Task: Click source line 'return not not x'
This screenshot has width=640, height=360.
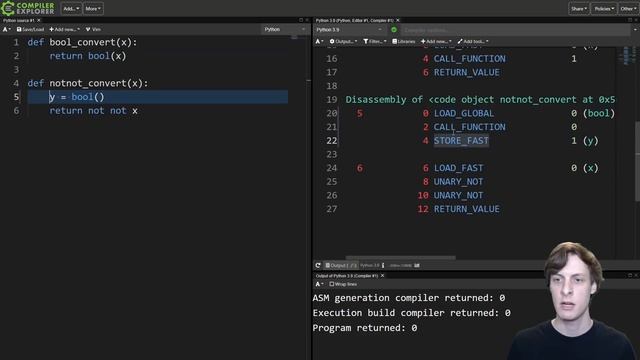Action: click(x=93, y=111)
